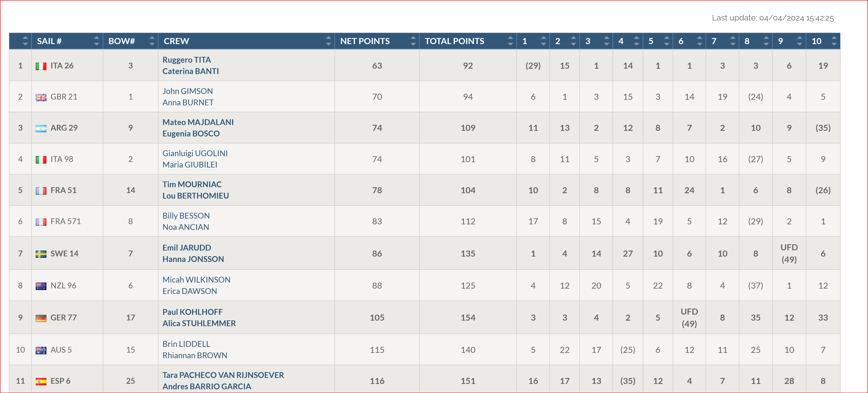Click the Australia flag icon next to AUS 5
Image resolution: width=868 pixels, height=393 pixels.
click(x=41, y=350)
